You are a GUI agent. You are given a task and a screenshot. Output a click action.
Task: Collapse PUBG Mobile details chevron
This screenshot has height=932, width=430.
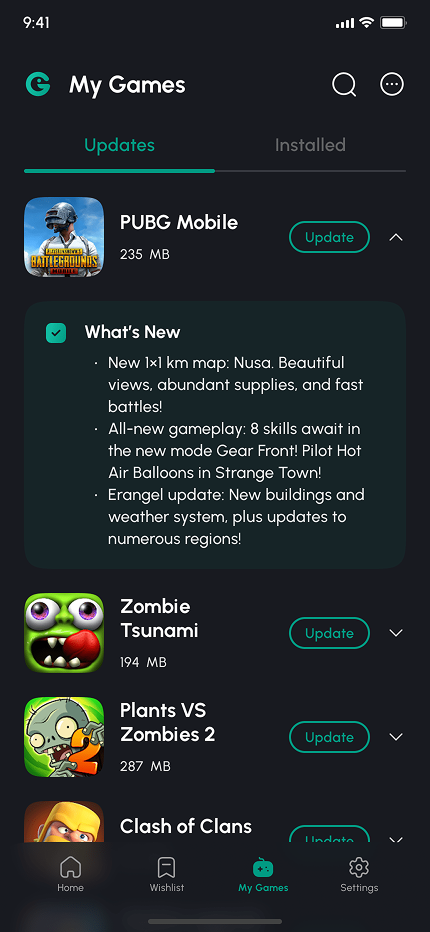(x=396, y=238)
